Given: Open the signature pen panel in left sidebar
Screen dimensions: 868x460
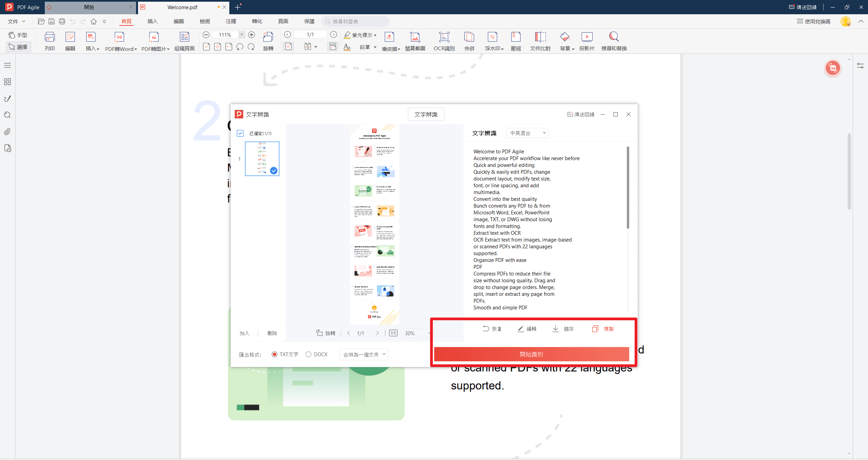Looking at the screenshot, I should point(7,98).
